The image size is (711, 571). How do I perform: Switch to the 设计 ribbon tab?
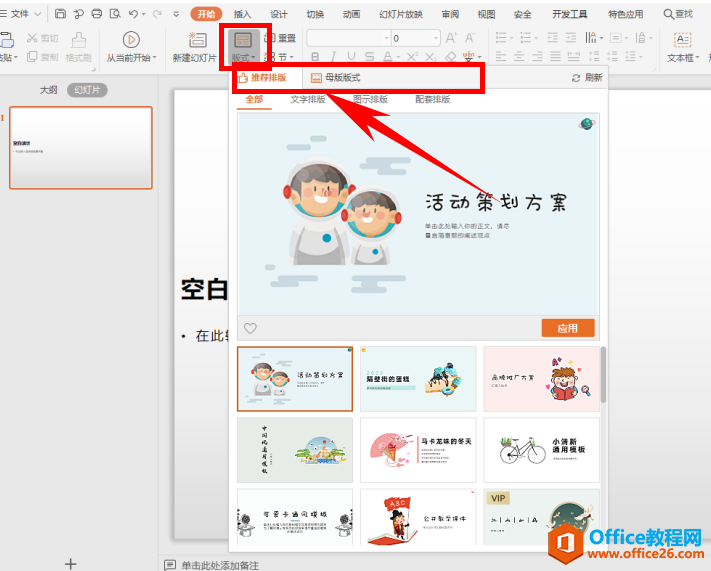(x=278, y=14)
